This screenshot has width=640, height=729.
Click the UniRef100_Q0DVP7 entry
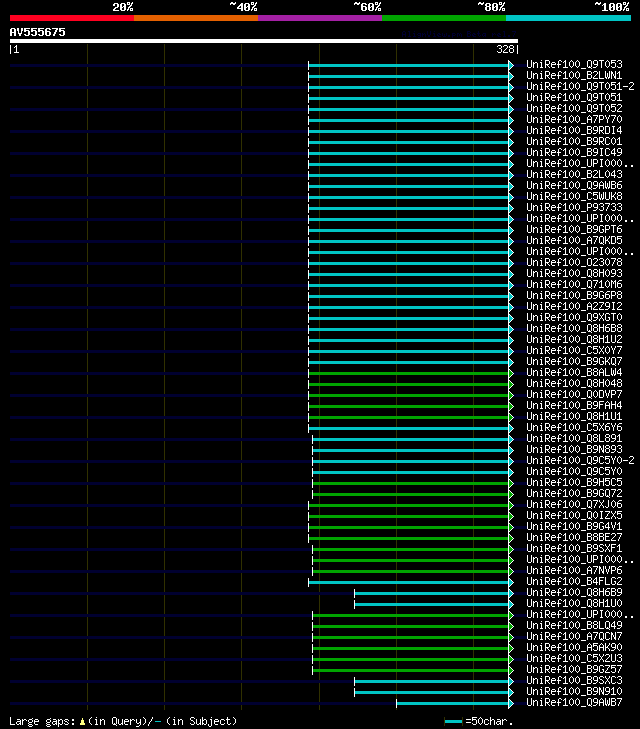tap(574, 394)
